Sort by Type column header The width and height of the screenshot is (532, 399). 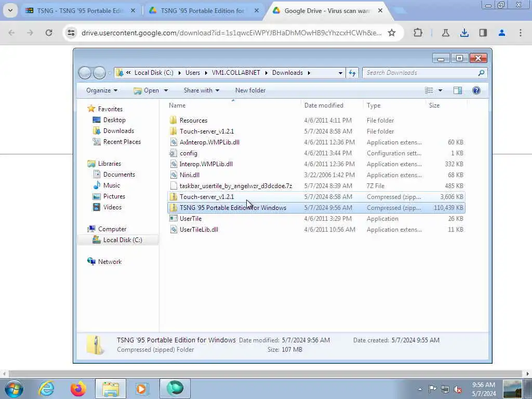pyautogui.click(x=394, y=105)
